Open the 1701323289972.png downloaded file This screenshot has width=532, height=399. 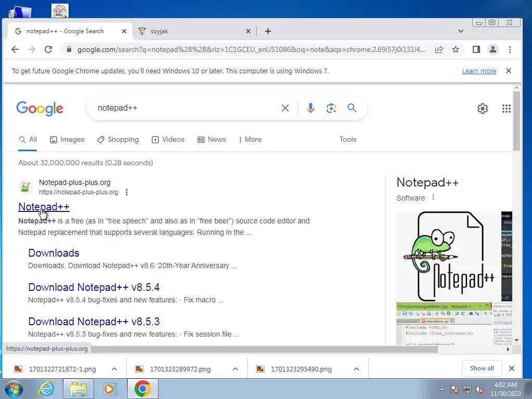coord(179,369)
